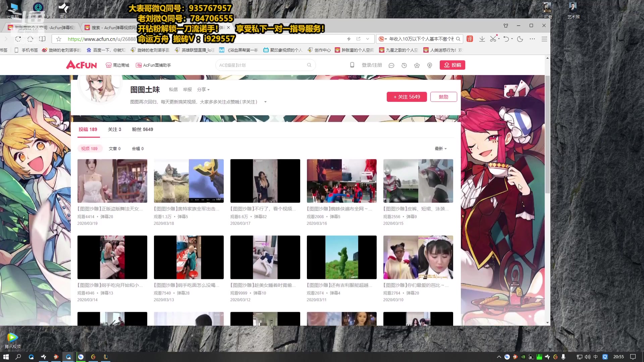Open the Windows notification center icon

[x=633, y=357]
